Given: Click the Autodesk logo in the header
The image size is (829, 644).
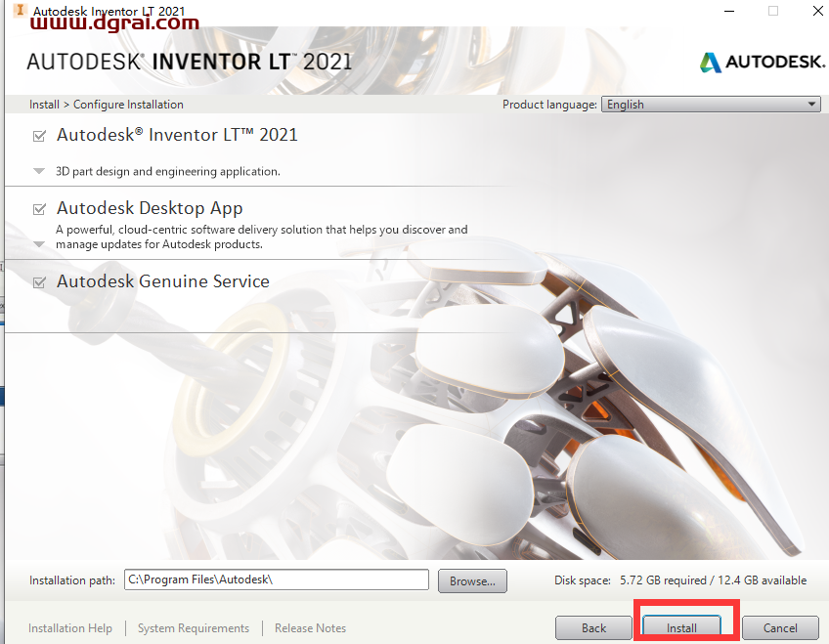Looking at the screenshot, I should click(x=762, y=62).
